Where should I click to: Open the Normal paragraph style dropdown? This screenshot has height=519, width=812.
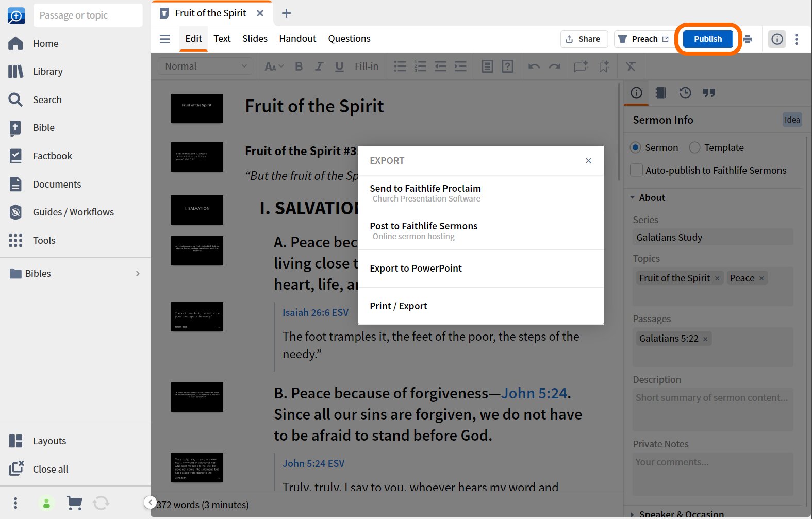[x=205, y=66]
